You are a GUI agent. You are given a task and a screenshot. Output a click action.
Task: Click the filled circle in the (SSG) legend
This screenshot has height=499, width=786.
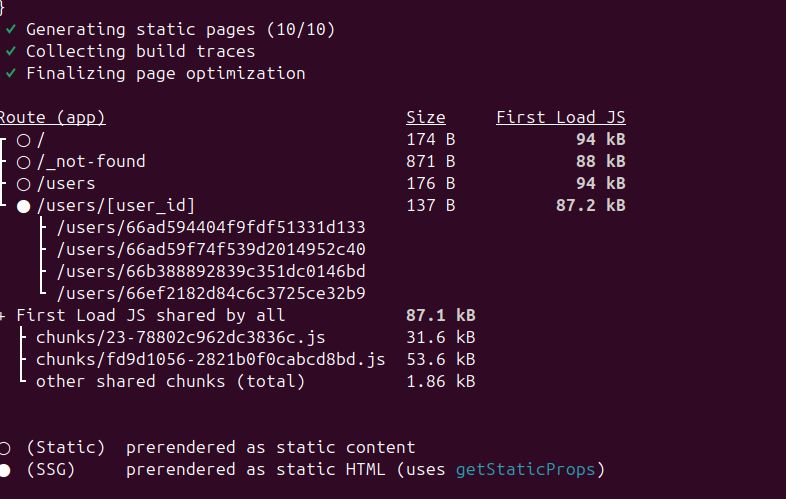tap(5, 470)
